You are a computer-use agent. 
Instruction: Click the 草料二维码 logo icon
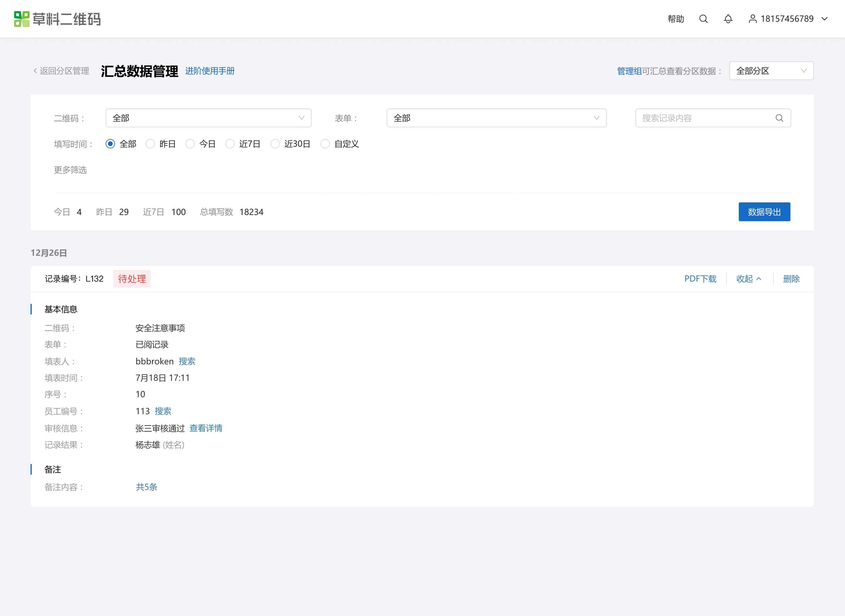click(22, 19)
